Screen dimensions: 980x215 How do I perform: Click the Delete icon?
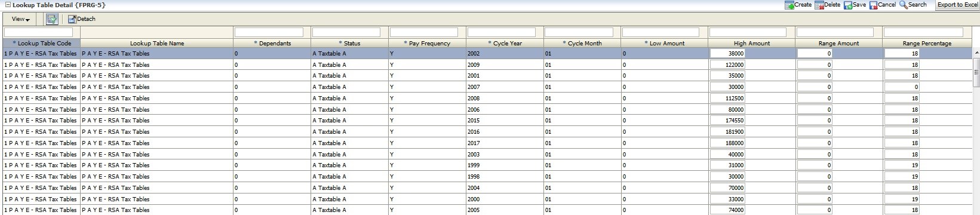click(819, 5)
